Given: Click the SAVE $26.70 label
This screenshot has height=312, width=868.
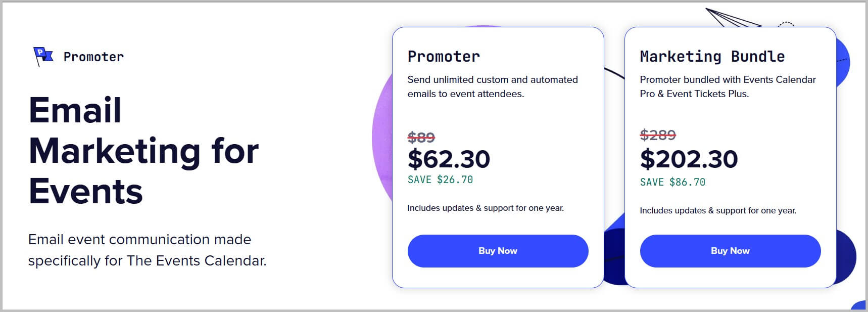Looking at the screenshot, I should click(440, 180).
